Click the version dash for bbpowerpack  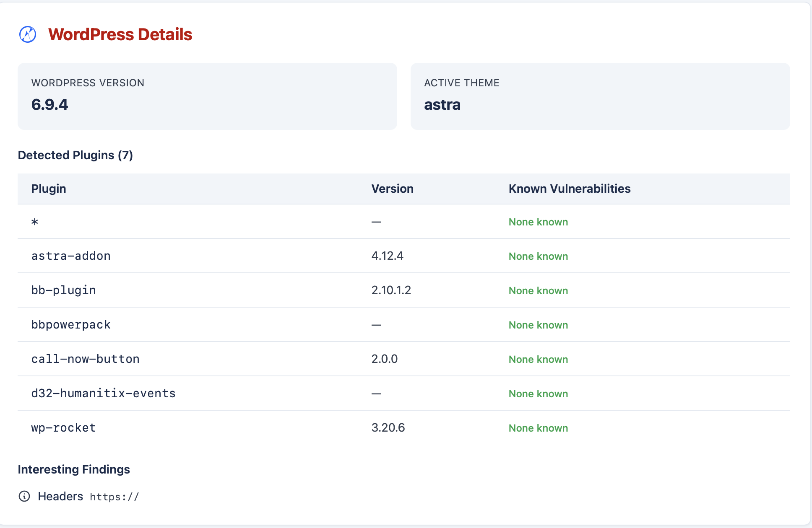[376, 325]
